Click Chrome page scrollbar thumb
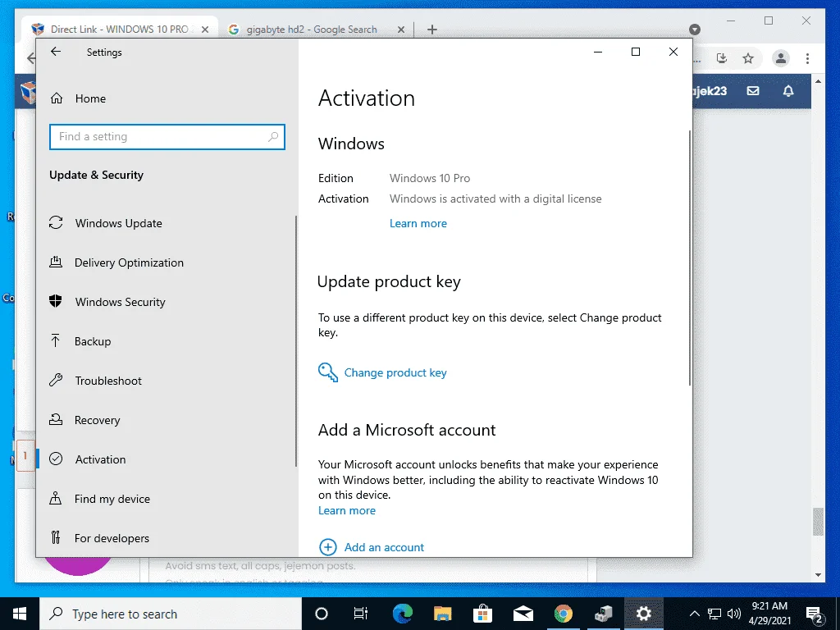This screenshot has width=840, height=630. 818,521
